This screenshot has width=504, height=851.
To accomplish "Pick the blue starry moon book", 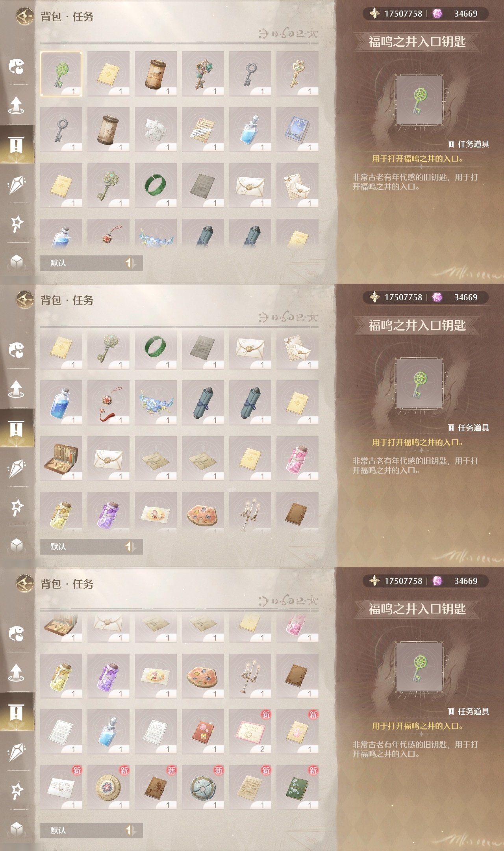I will point(297,130).
